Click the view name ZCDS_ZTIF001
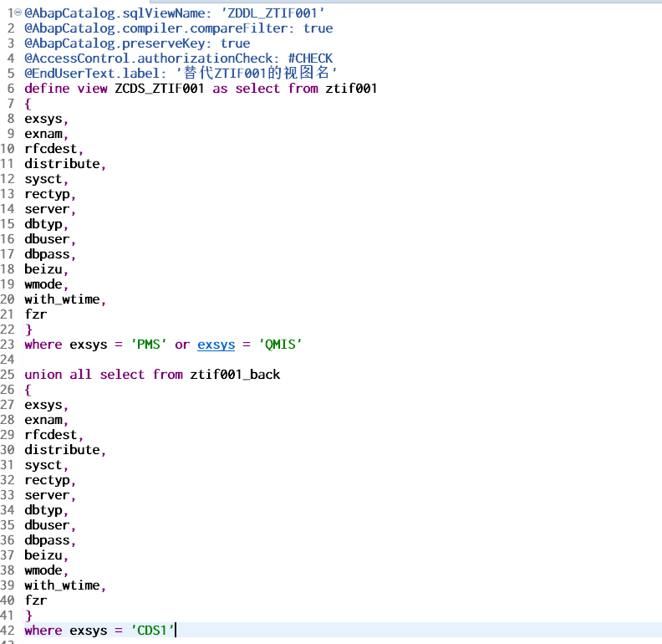The height and width of the screenshot is (644, 662). [x=160, y=89]
